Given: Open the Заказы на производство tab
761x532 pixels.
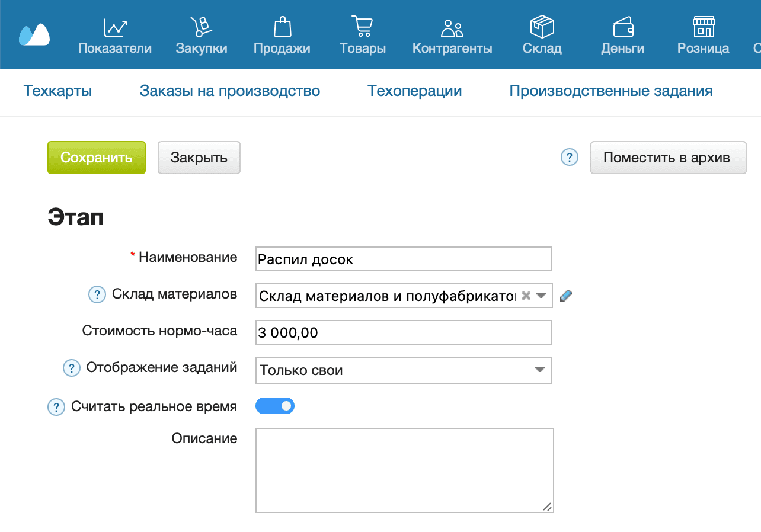Looking at the screenshot, I should pos(229,91).
